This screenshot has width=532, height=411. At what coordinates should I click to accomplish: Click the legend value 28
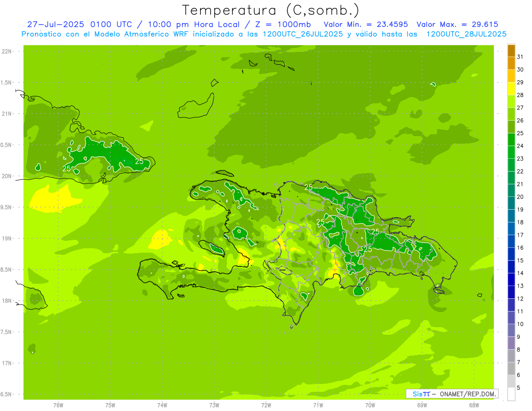(x=520, y=95)
